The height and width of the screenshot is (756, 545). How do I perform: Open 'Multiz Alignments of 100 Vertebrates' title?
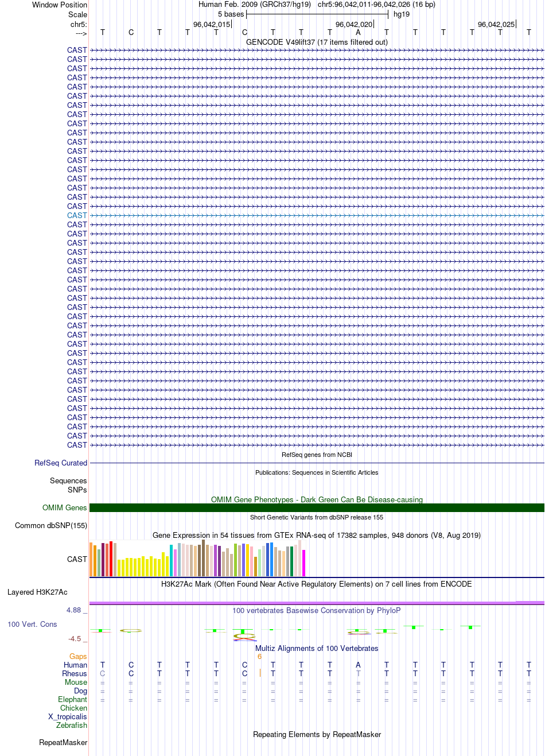point(317,648)
